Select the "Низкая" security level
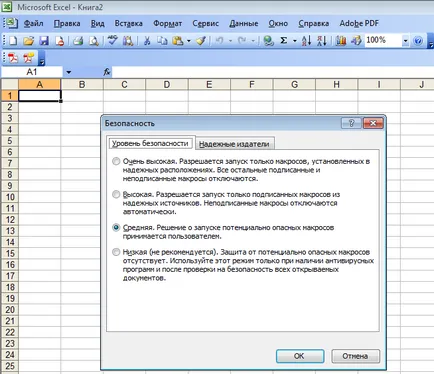 pos(116,252)
